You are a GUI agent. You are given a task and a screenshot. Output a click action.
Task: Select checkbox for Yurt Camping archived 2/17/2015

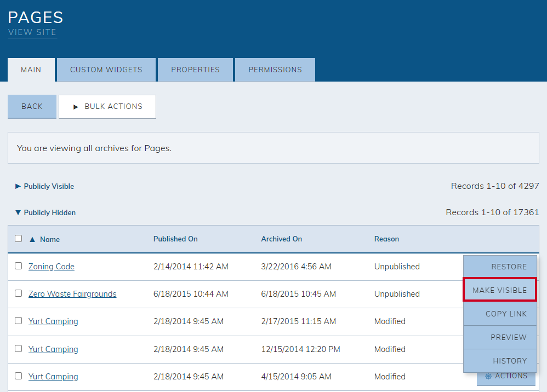[19, 321]
